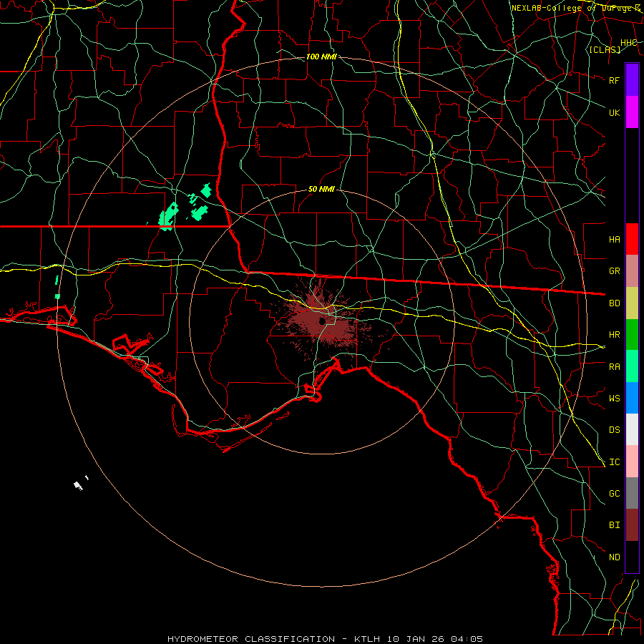
Task: Click the Hydrometeor Classification KTLH timestamp caption
Action: (326, 639)
